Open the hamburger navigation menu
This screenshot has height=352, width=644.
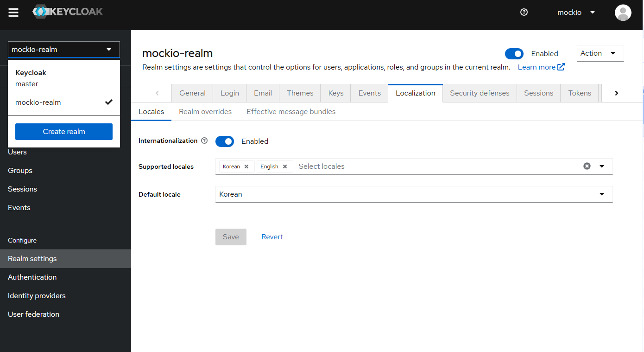[13, 13]
